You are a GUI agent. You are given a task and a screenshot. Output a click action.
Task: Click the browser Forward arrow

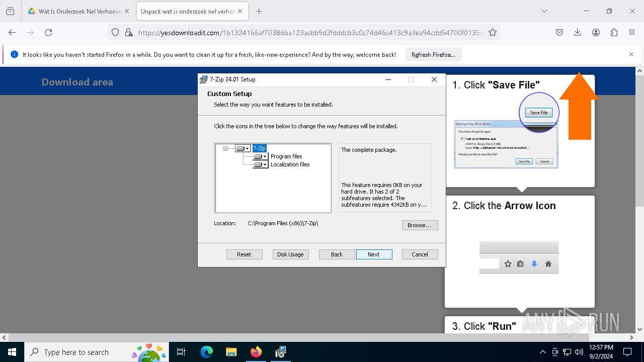[30, 32]
